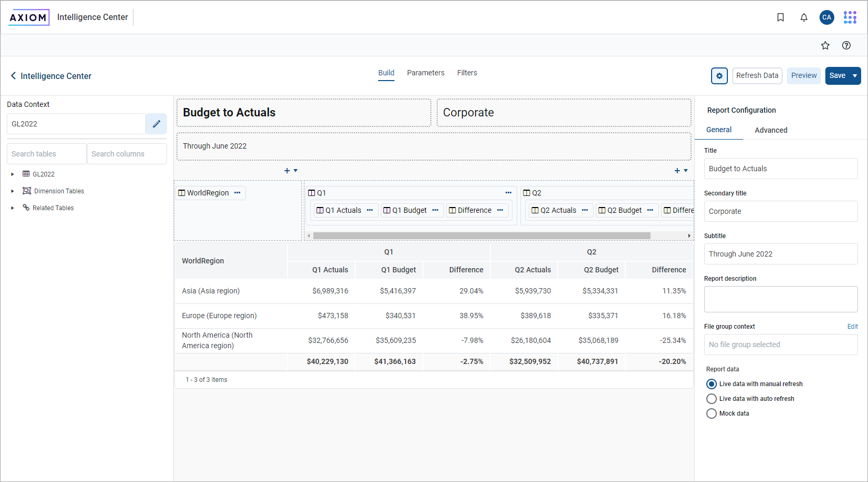Screen dimensions: 868x482
Task: Choose the Mock data option
Action: pos(712,414)
